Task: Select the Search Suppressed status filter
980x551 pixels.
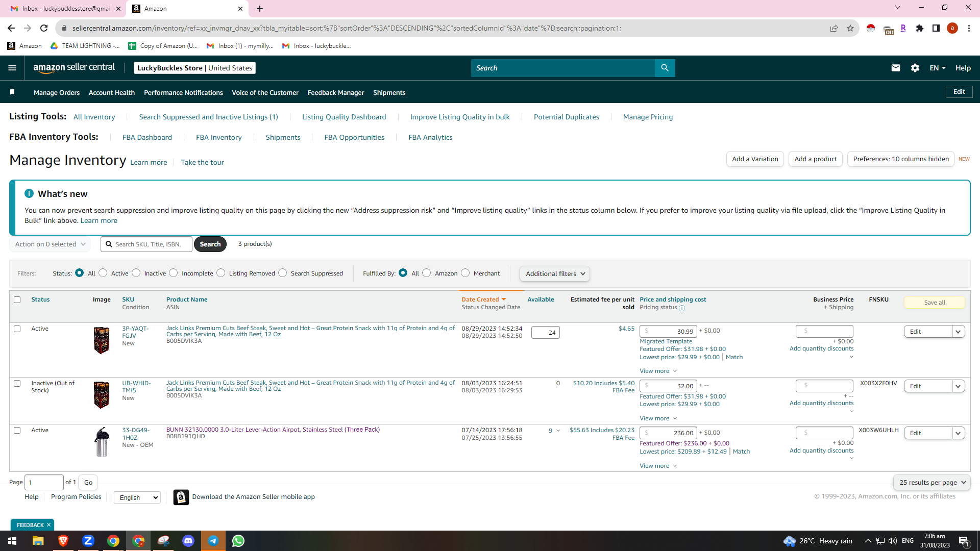Action: [283, 273]
